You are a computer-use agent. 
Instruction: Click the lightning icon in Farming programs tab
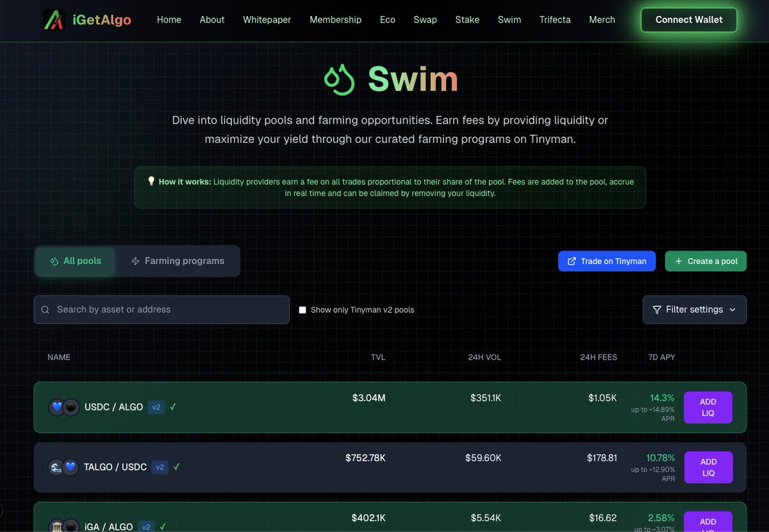(135, 262)
